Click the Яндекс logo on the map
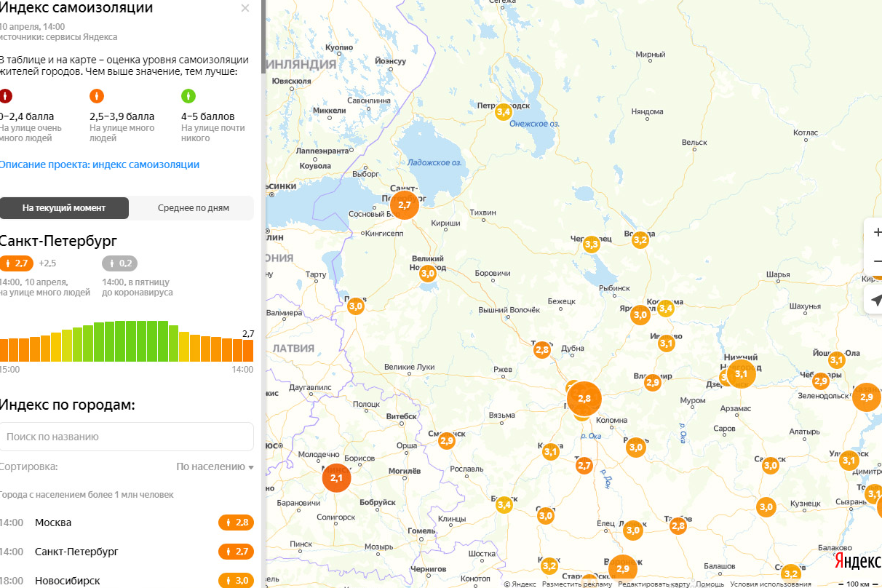 pos(857,560)
